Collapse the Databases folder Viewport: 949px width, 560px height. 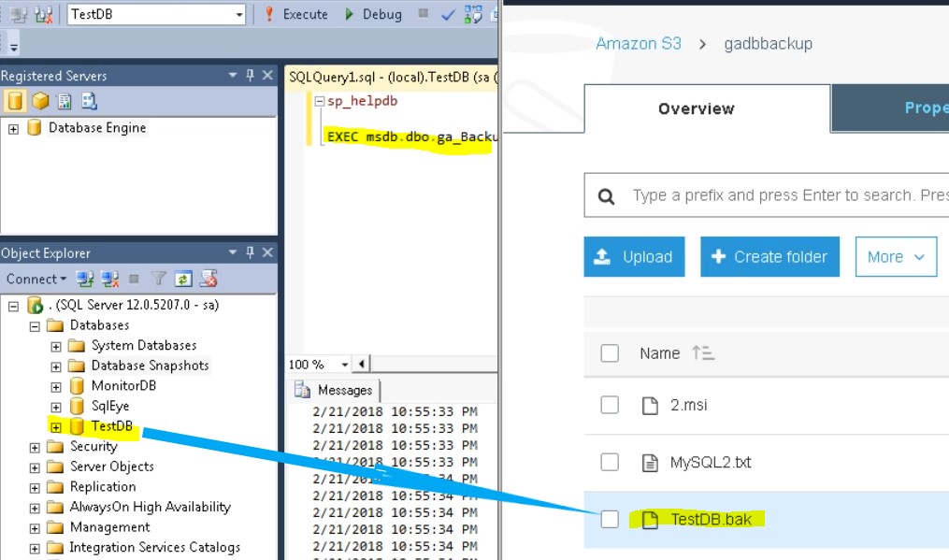coord(35,326)
